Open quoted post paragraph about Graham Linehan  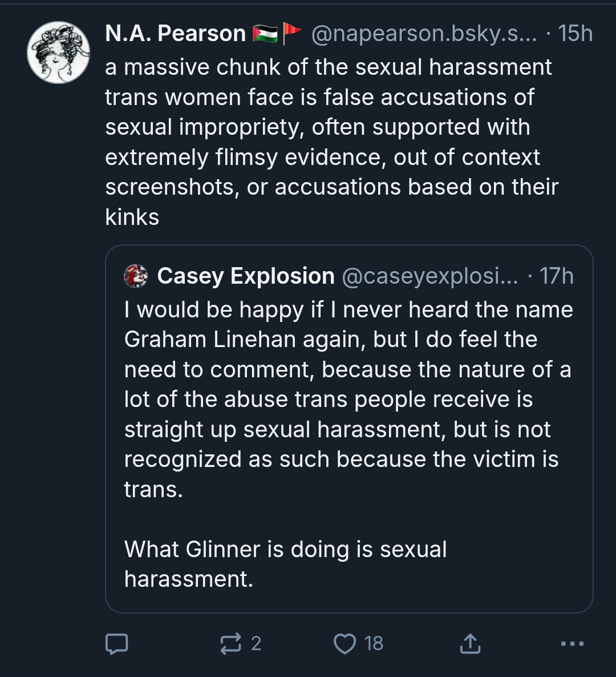tap(347, 399)
